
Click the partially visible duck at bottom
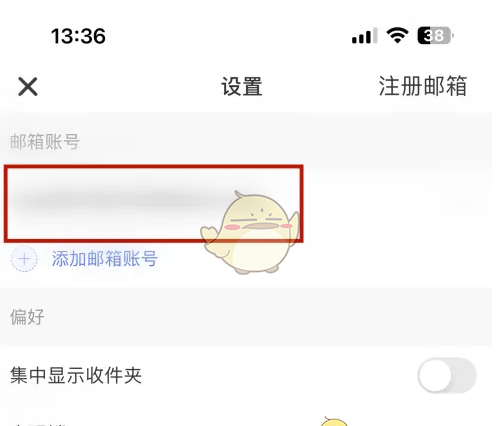[x=334, y=421]
